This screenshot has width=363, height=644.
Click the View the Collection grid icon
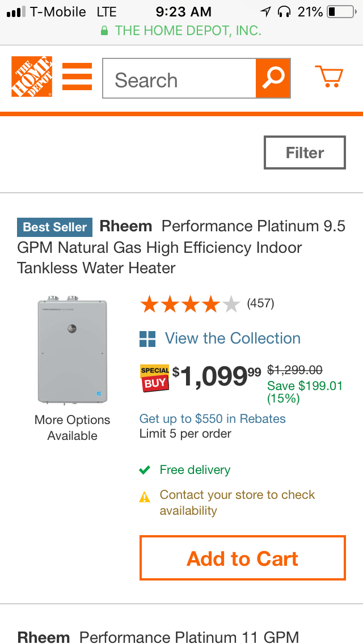click(x=147, y=339)
